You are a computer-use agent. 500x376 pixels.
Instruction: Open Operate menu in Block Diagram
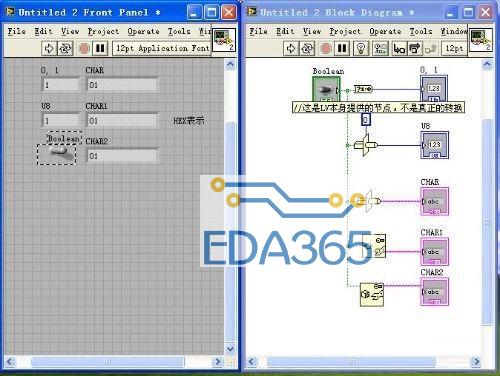pos(385,31)
